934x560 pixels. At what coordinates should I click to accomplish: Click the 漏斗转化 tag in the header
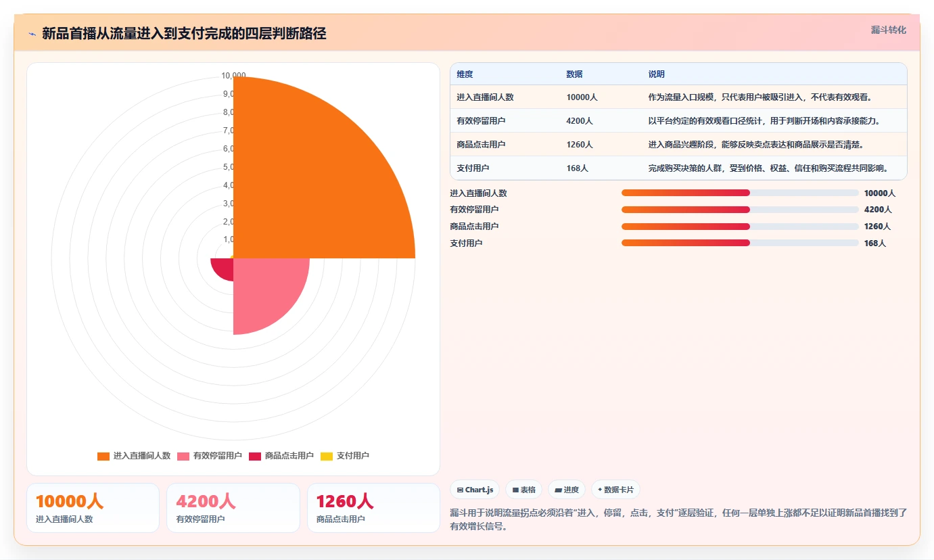click(888, 30)
